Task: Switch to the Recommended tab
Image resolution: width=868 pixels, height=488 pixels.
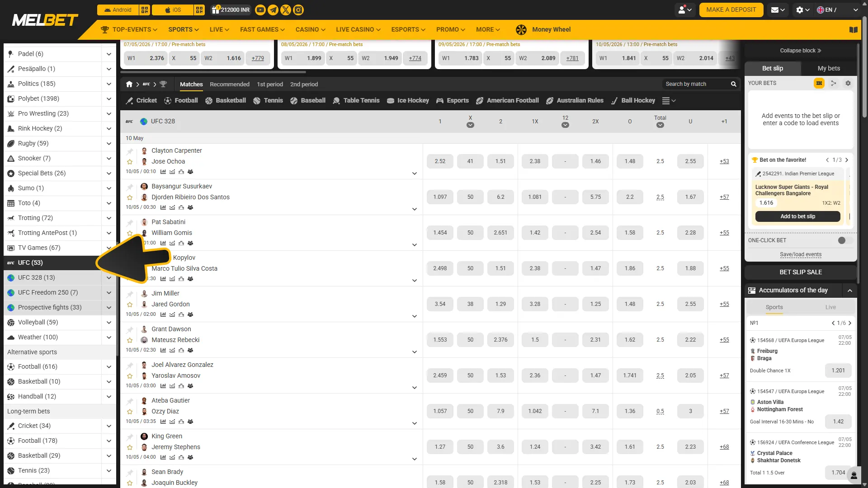Action: [x=230, y=84]
